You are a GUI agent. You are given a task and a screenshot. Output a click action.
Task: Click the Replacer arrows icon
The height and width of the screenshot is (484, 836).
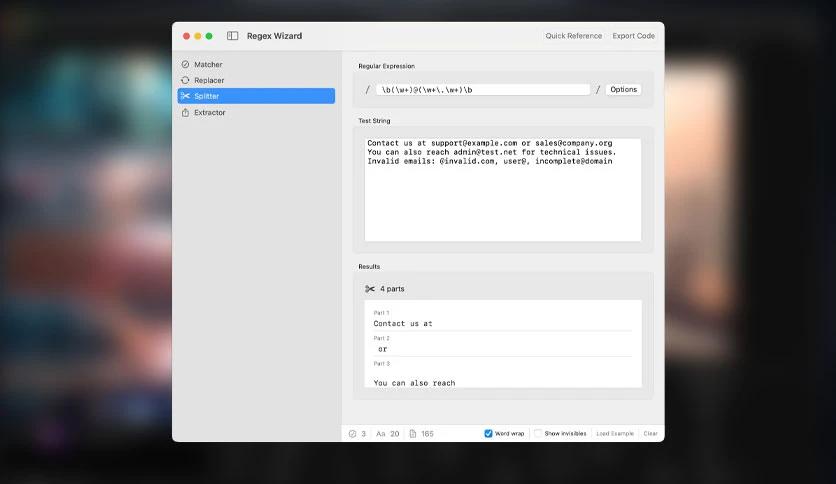(185, 80)
